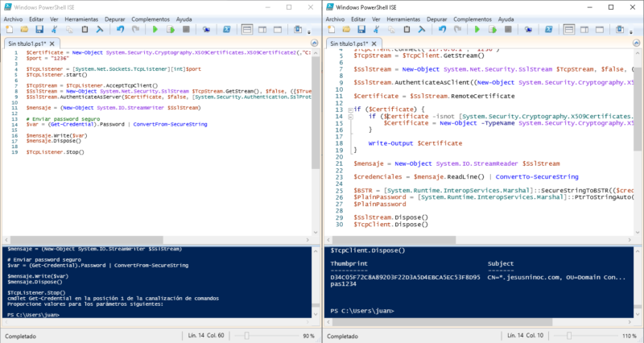Open Depurar menu in the left window
This screenshot has height=343, width=644.
click(x=114, y=19)
